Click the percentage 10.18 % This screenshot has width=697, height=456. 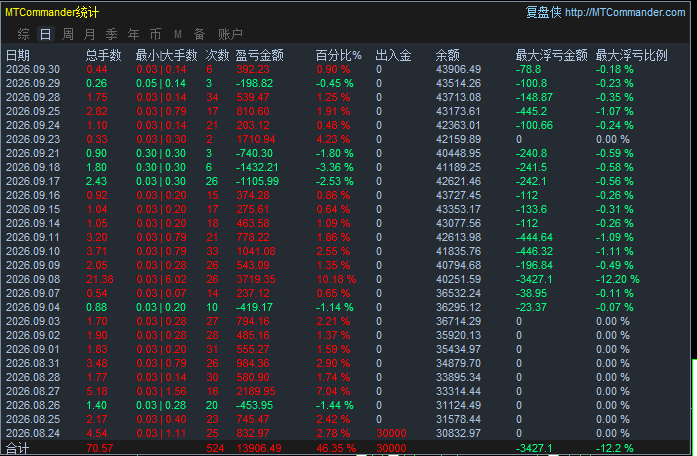point(336,279)
